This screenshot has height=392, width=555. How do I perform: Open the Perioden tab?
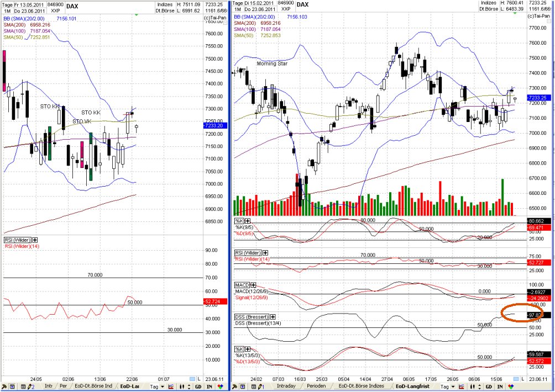[317, 386]
